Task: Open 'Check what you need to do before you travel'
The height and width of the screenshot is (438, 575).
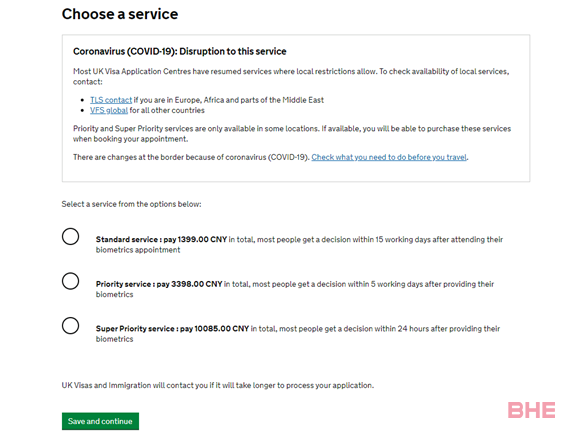Action: [x=389, y=157]
